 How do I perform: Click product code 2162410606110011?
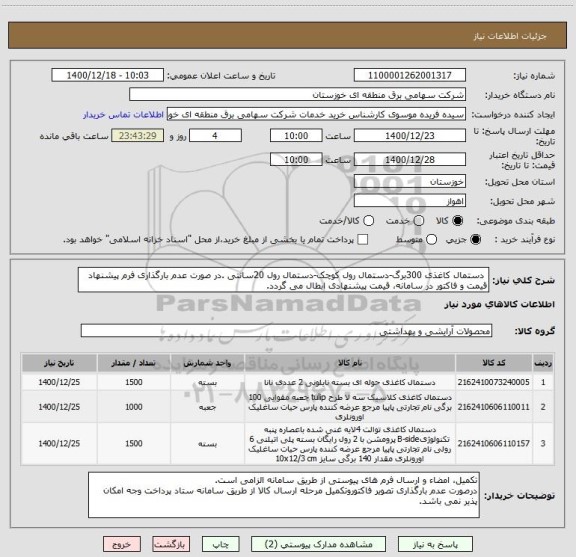point(494,407)
